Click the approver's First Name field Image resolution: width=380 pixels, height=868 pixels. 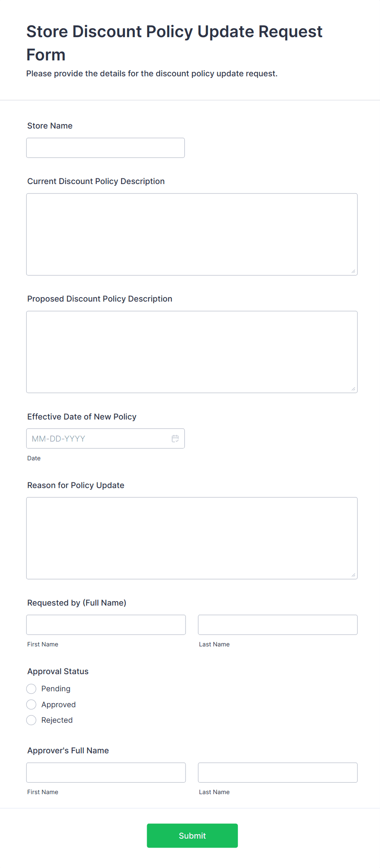click(x=106, y=772)
